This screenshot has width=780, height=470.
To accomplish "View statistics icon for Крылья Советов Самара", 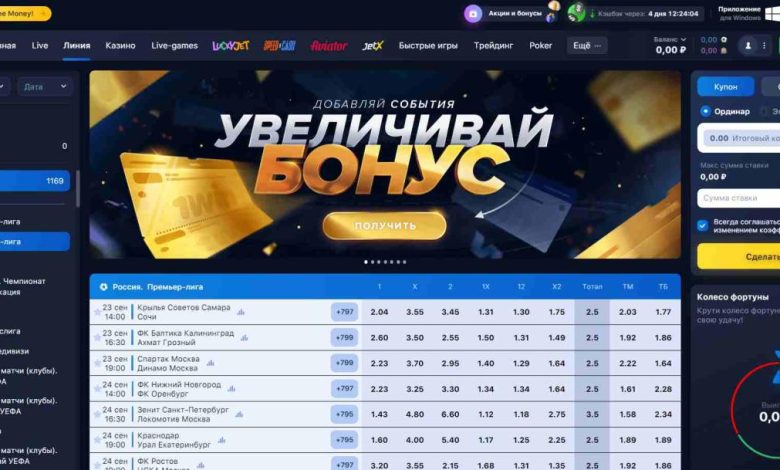I will [241, 312].
